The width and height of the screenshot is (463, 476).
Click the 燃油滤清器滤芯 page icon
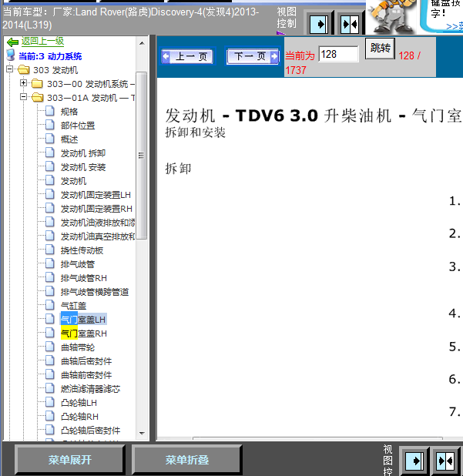click(50, 388)
